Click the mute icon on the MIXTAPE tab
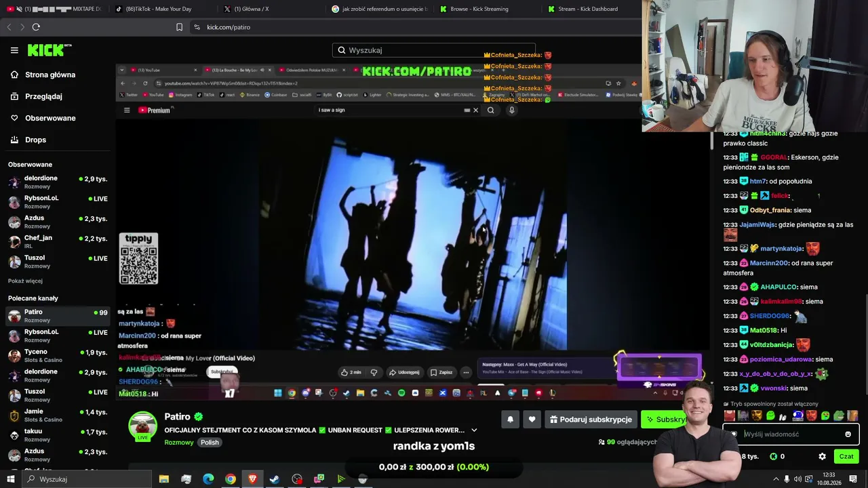 (x=18, y=9)
